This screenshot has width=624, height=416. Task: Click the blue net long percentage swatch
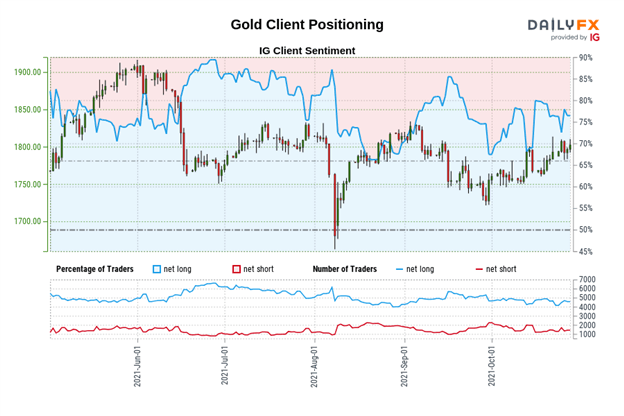157,269
